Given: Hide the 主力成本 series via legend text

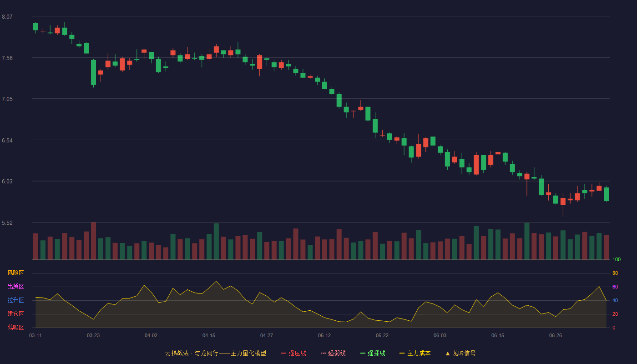Looking at the screenshot, I should tap(419, 353).
